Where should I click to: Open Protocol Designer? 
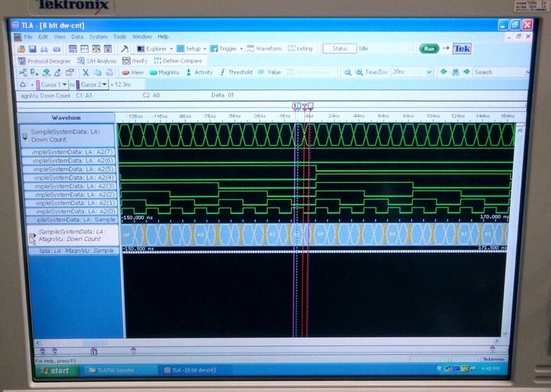[44, 61]
